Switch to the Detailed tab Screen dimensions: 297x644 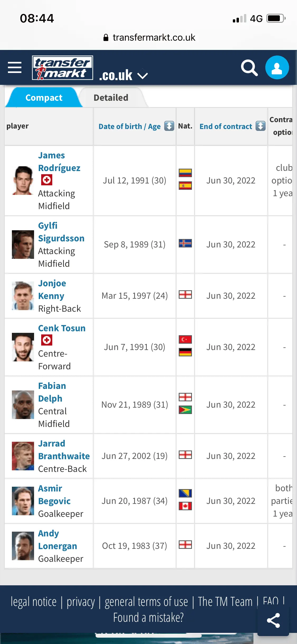pyautogui.click(x=111, y=98)
